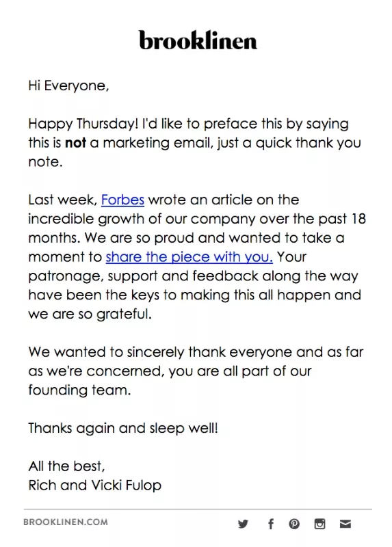392x547 pixels.
Task: Click the phrase "we are so grateful."
Action: coord(90,314)
